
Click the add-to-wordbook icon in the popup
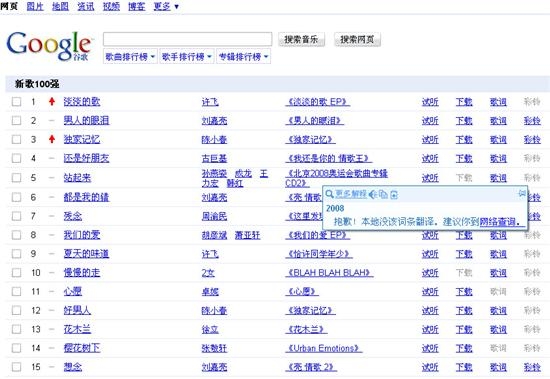click(x=394, y=194)
